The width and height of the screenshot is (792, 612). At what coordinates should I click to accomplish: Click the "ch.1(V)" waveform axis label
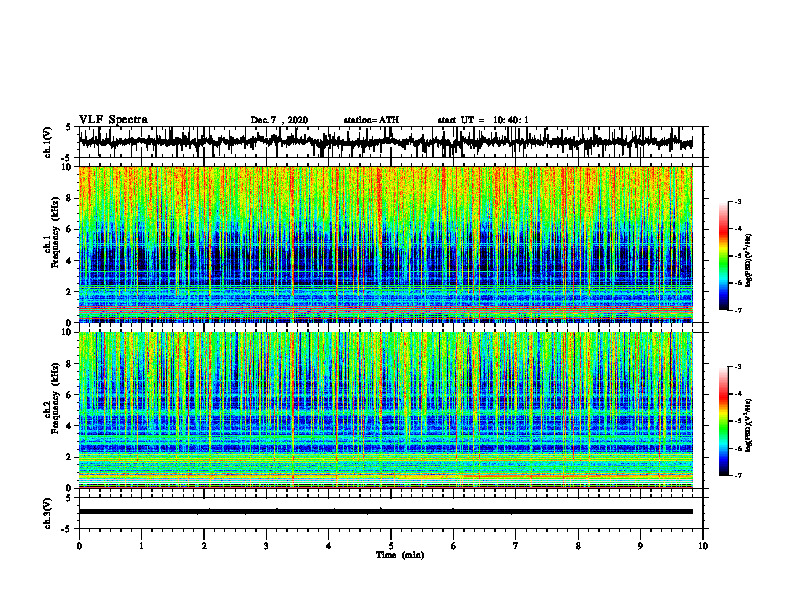coord(48,142)
